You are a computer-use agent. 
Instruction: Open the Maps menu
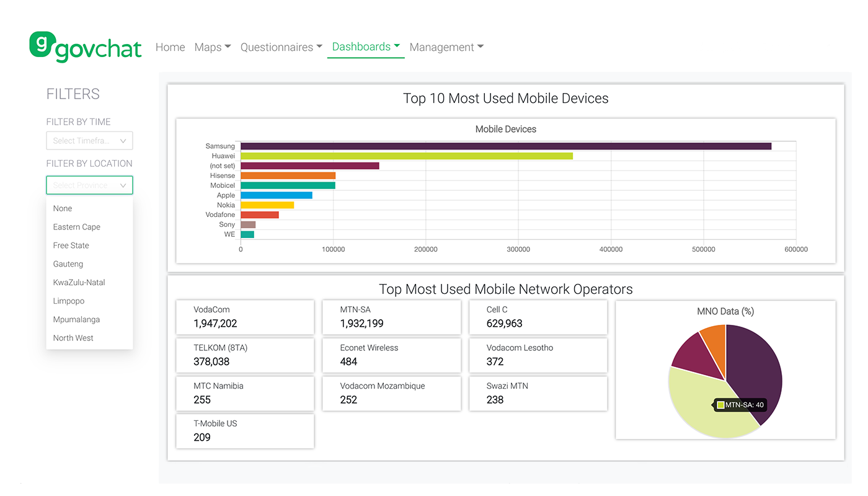click(213, 47)
